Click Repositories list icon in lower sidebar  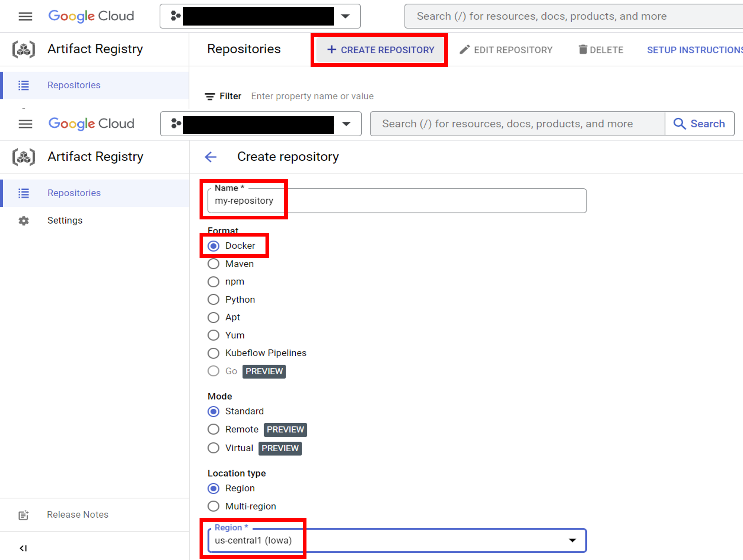coord(24,193)
